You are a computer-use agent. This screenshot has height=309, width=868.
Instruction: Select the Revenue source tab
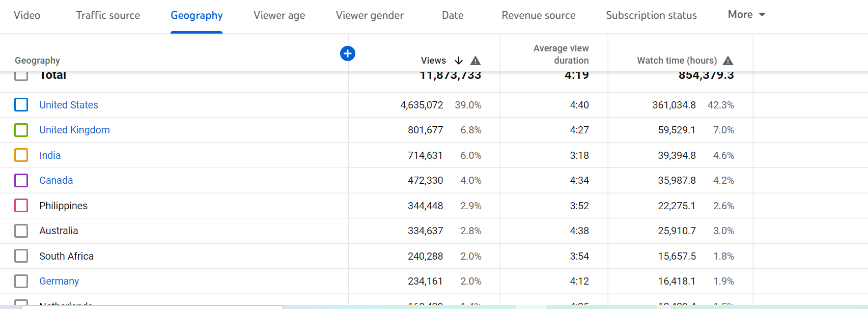[538, 15]
